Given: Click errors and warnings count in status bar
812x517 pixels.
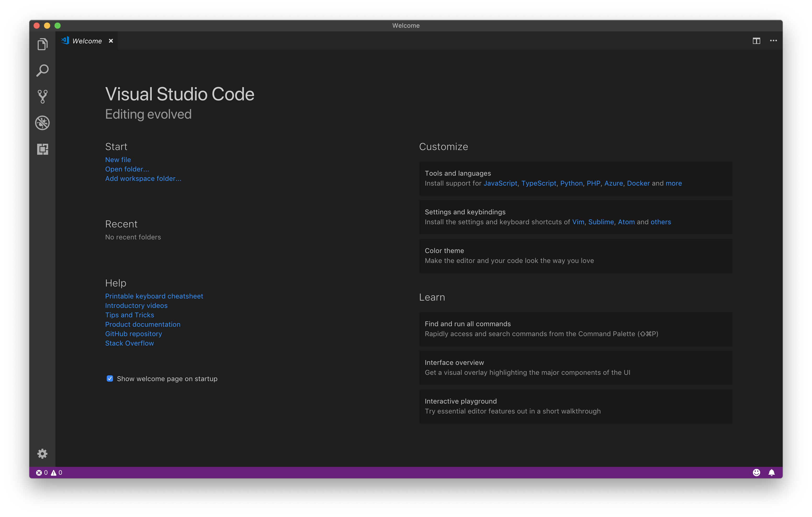Looking at the screenshot, I should coord(49,473).
